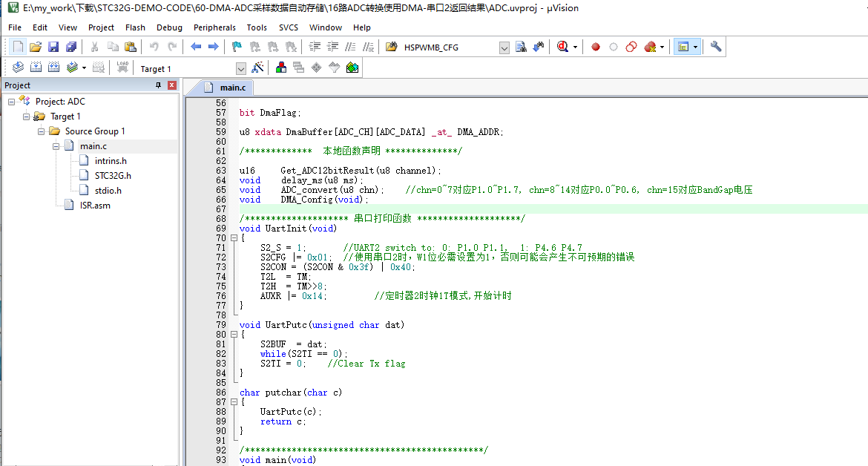Screen dimensions: 868x466
Task: Insert a bookmark with the flag icon
Action: (x=237, y=47)
